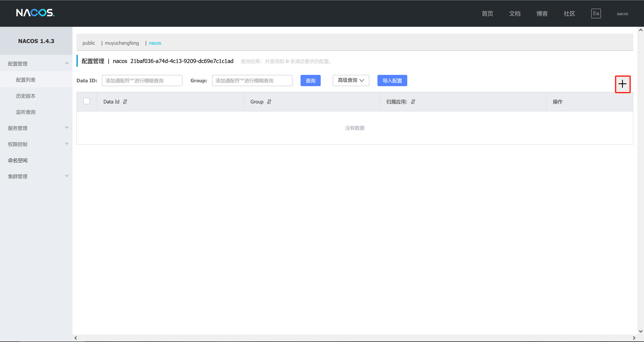Toggle the select-all checkbox in table header
Image resolution: width=644 pixels, height=342 pixels.
click(87, 101)
